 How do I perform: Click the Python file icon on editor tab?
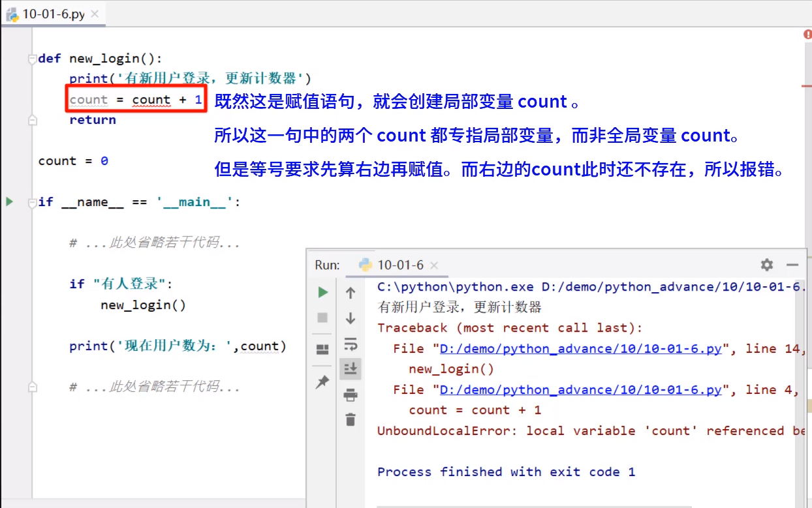12,14
